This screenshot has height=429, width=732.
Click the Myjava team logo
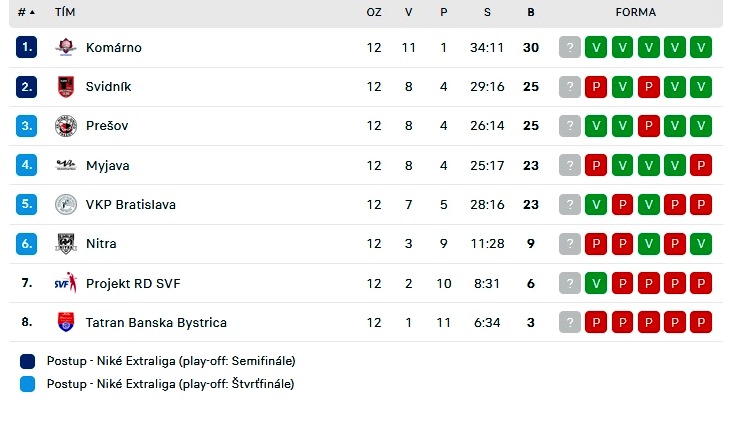[x=66, y=165]
